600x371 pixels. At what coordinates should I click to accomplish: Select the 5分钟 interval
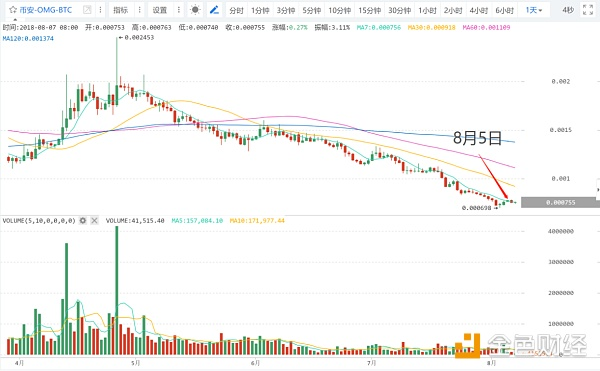311,10
